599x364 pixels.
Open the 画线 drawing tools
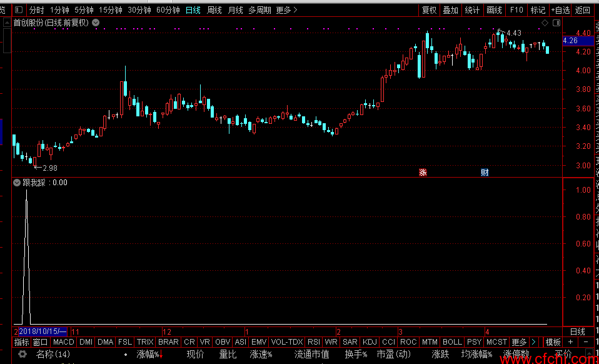[494, 10]
